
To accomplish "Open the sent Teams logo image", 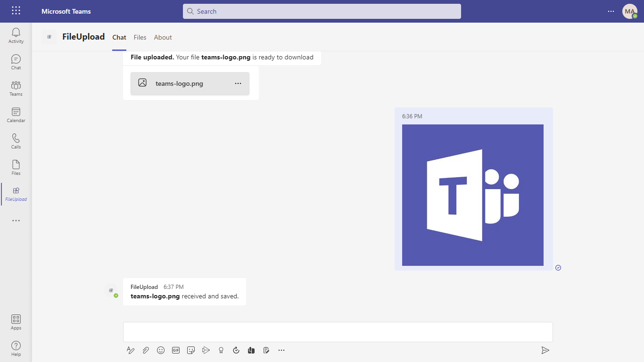I will [473, 195].
